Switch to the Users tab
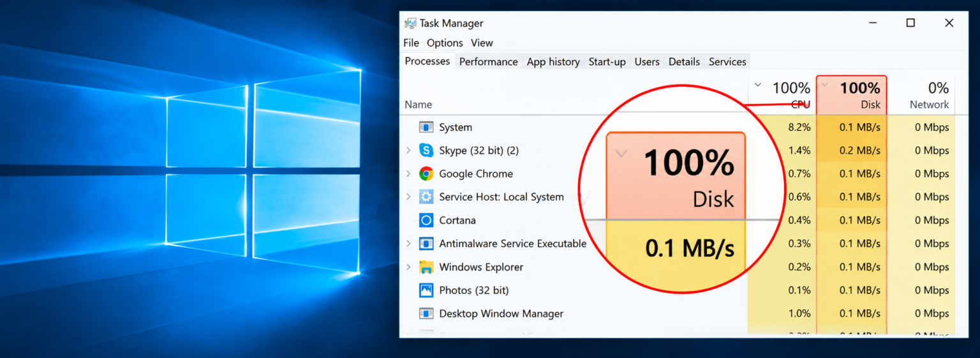Image resolution: width=980 pixels, height=358 pixels. coord(647,62)
